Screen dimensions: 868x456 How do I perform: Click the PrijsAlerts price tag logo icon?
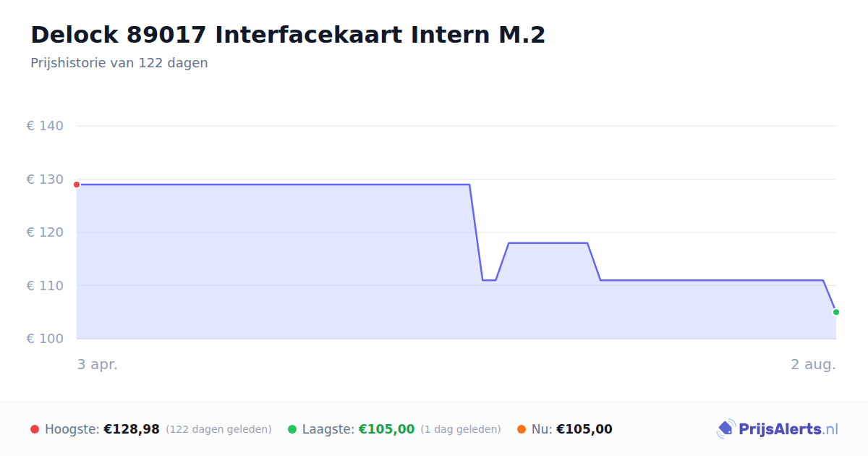(x=726, y=429)
